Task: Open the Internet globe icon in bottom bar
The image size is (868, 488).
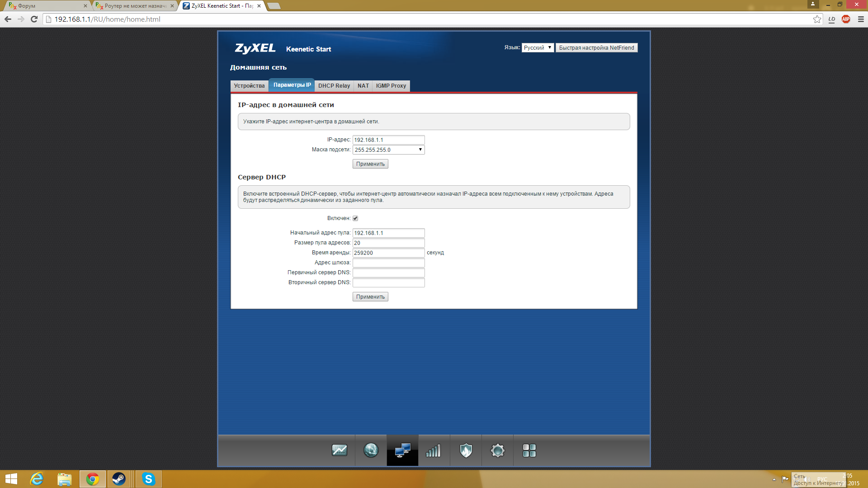Action: [371, 450]
